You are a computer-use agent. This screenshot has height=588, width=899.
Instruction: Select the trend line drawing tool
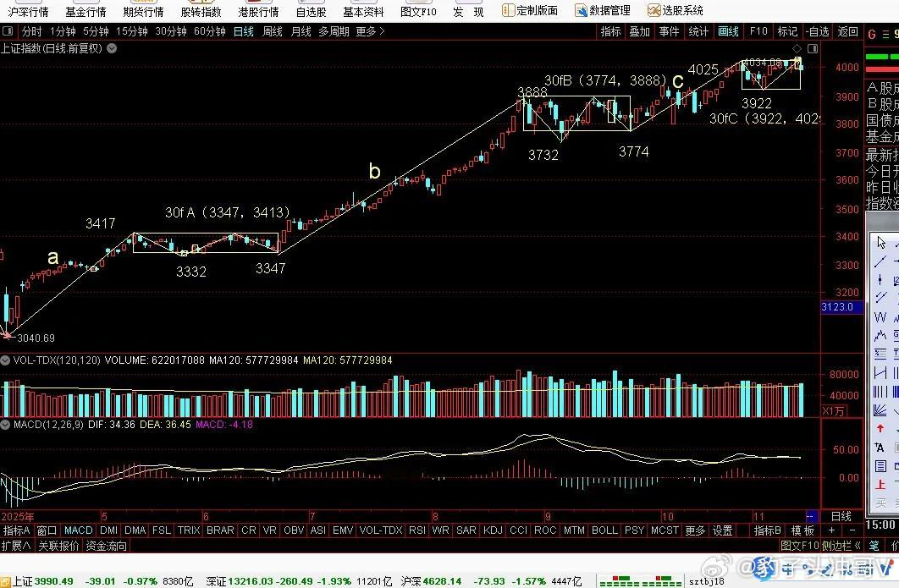click(880, 262)
